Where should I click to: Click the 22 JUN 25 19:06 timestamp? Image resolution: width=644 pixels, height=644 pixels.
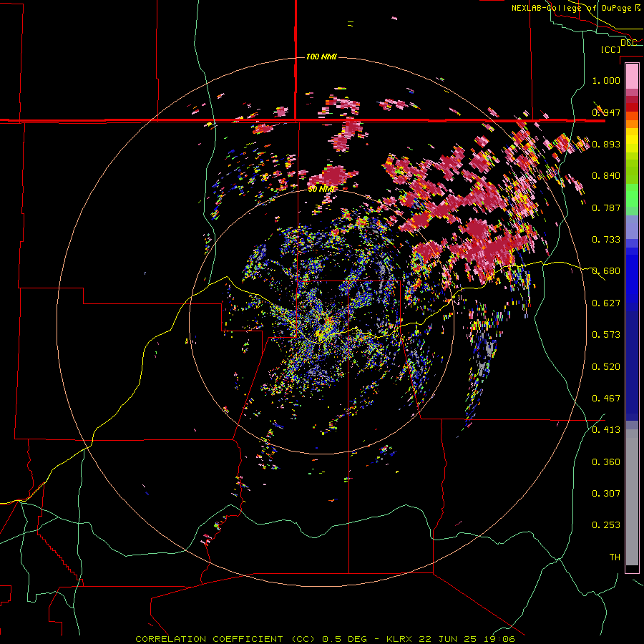(x=467, y=639)
